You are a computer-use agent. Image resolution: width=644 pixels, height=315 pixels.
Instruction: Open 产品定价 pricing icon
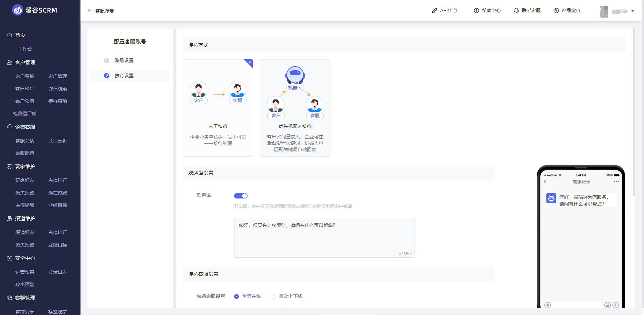[x=556, y=11]
